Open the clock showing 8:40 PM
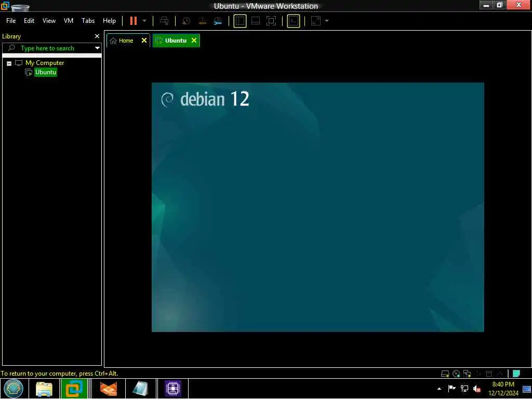Viewport: 532px width, 399px height. pos(503,389)
